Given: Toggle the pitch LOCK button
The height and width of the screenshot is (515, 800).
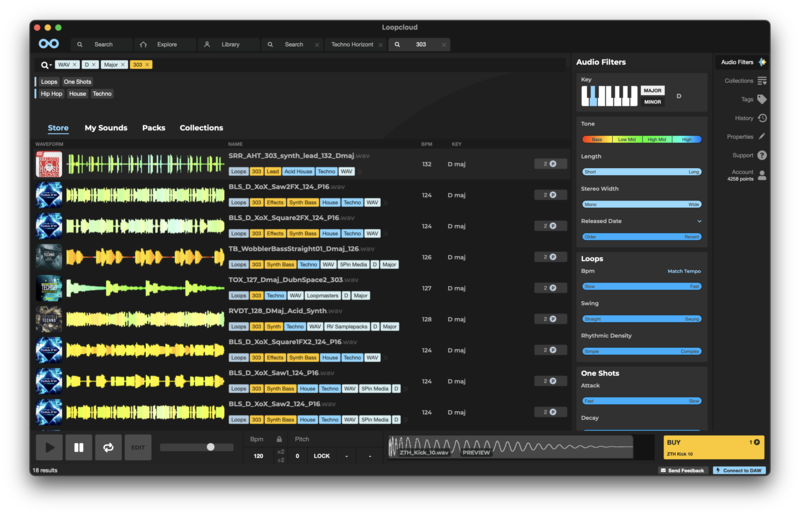Looking at the screenshot, I should 321,456.
